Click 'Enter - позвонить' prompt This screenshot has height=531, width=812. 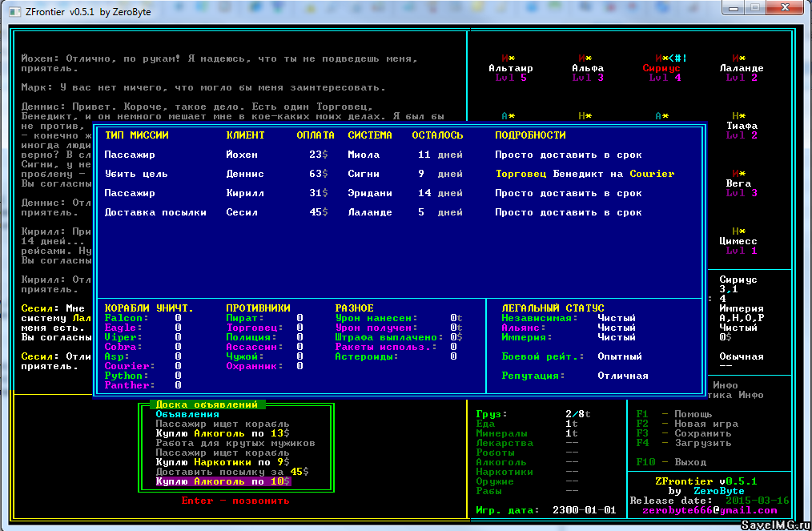point(235,501)
